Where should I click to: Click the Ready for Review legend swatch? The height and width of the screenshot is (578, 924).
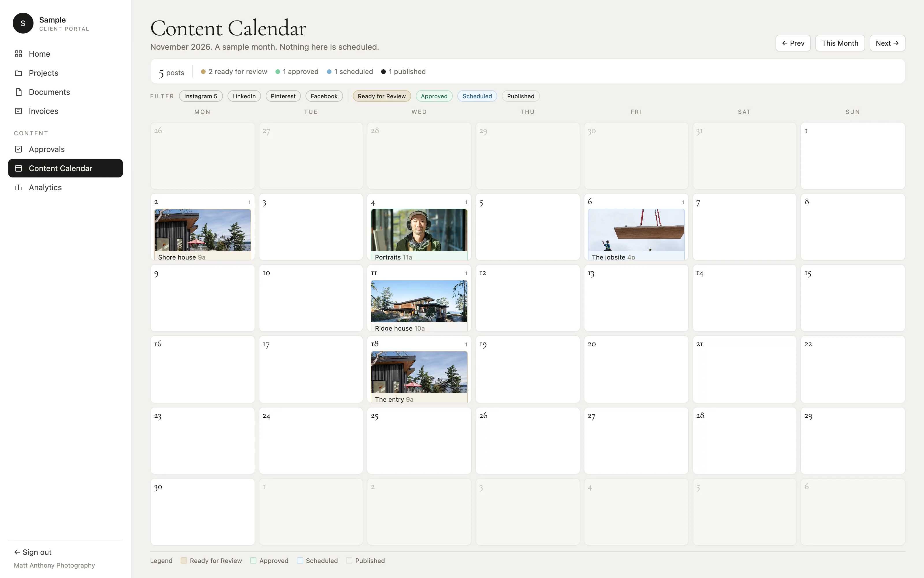184,560
